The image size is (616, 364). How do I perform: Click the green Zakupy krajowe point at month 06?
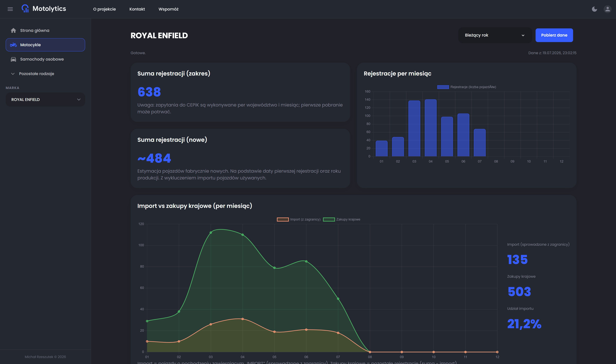click(x=306, y=261)
